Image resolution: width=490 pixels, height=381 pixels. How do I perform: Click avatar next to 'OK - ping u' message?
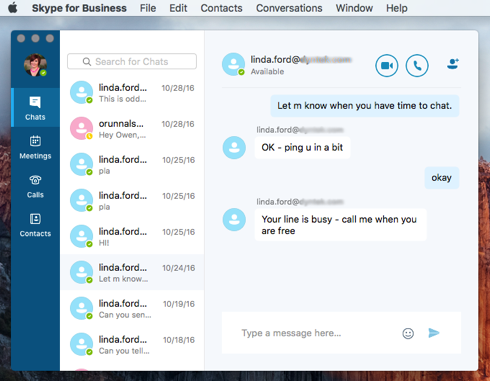(x=234, y=147)
